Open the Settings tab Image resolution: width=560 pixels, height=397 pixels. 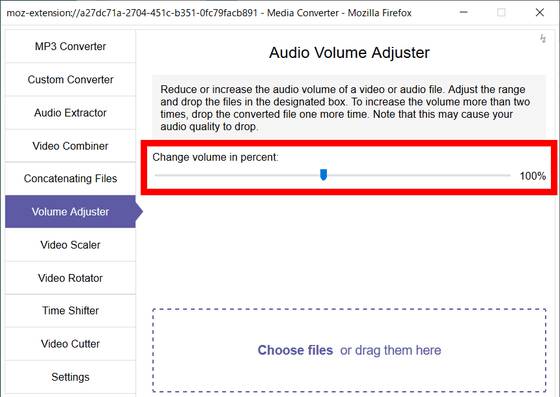[x=70, y=377]
